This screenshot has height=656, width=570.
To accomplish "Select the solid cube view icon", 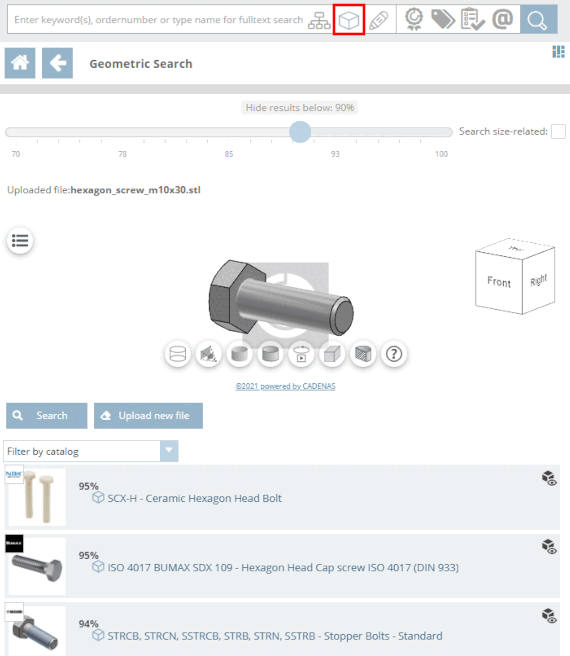I will 332,354.
